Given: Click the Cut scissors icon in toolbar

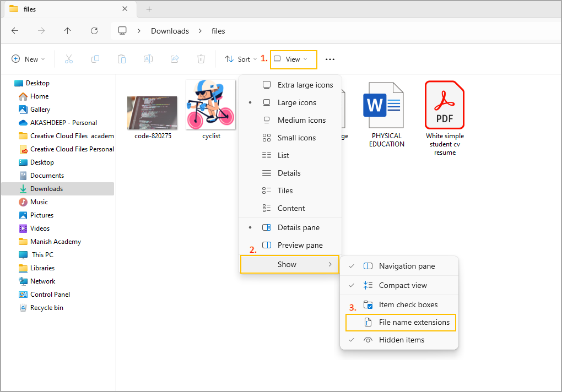Looking at the screenshot, I should click(x=69, y=59).
